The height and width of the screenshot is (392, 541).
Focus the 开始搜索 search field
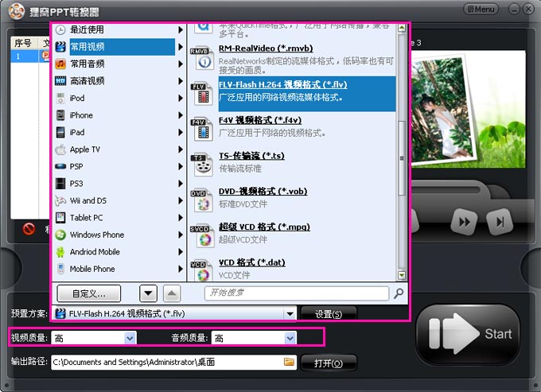[297, 293]
